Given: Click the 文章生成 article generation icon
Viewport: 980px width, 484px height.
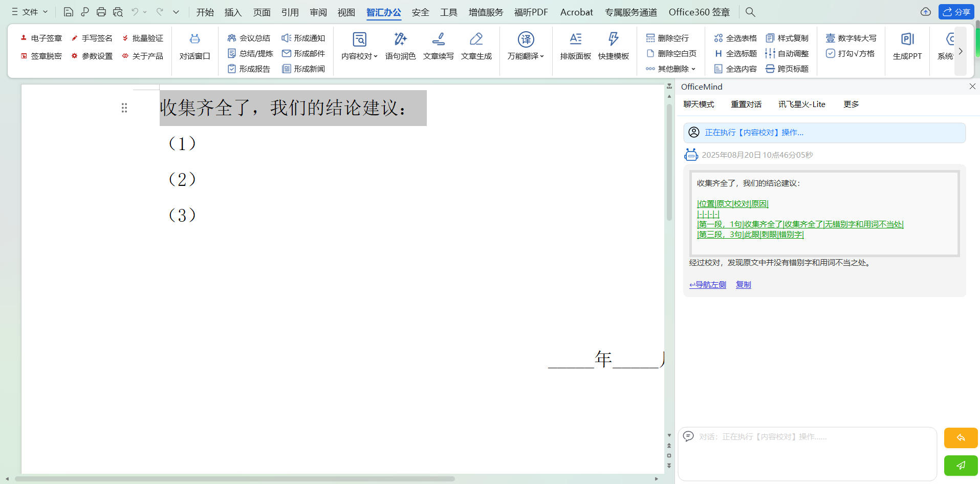Looking at the screenshot, I should pos(476,40).
